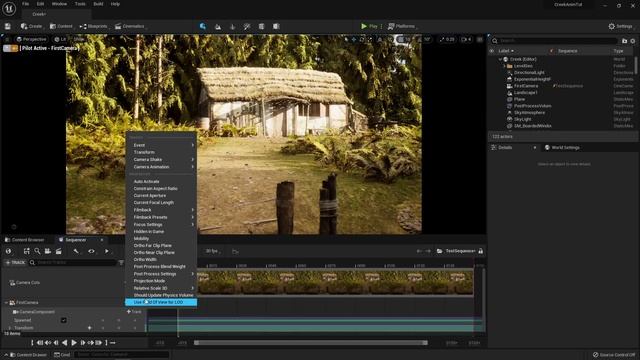Image resolution: width=640 pixels, height=360 pixels.
Task: Click the Sequencer horizontal range scrollbar
Action: (311, 343)
